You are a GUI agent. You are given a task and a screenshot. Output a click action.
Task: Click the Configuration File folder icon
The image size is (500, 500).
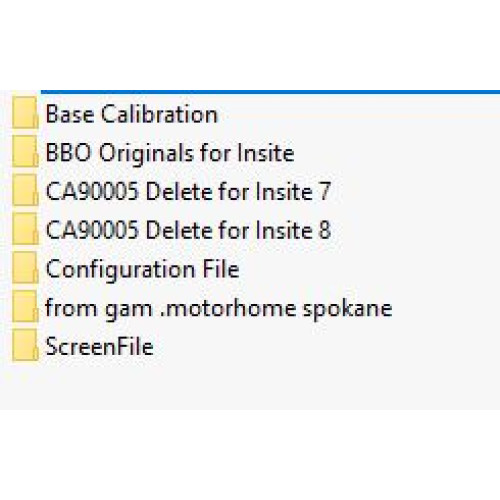(25, 267)
